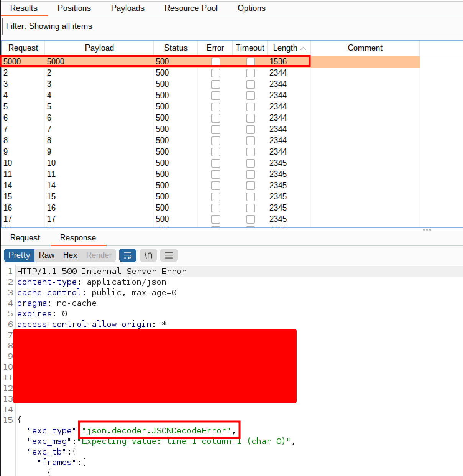Click length 2345 in request 10 row

(x=278, y=163)
